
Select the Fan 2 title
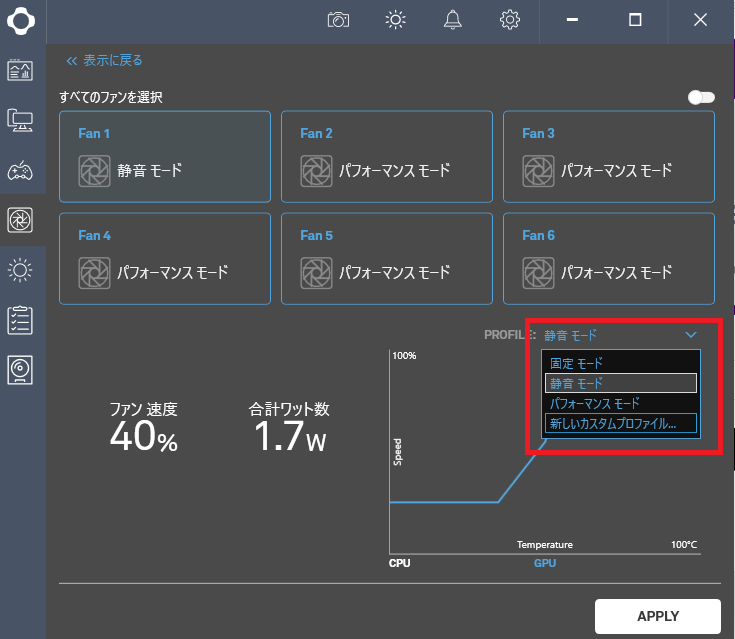point(316,134)
